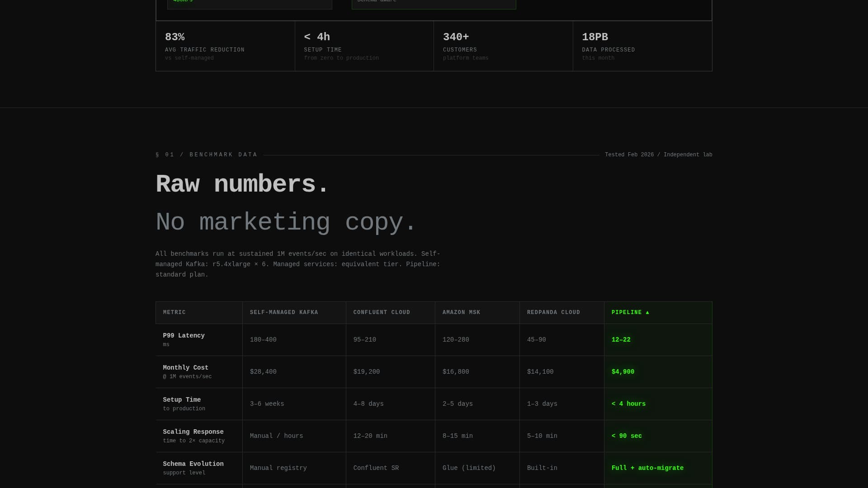Click the 'Raw numbers.' heading
The image size is (868, 488).
click(x=242, y=184)
